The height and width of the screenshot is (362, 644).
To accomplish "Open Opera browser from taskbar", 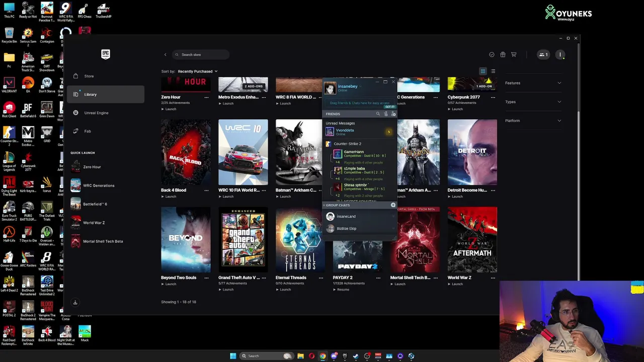I will (311, 356).
